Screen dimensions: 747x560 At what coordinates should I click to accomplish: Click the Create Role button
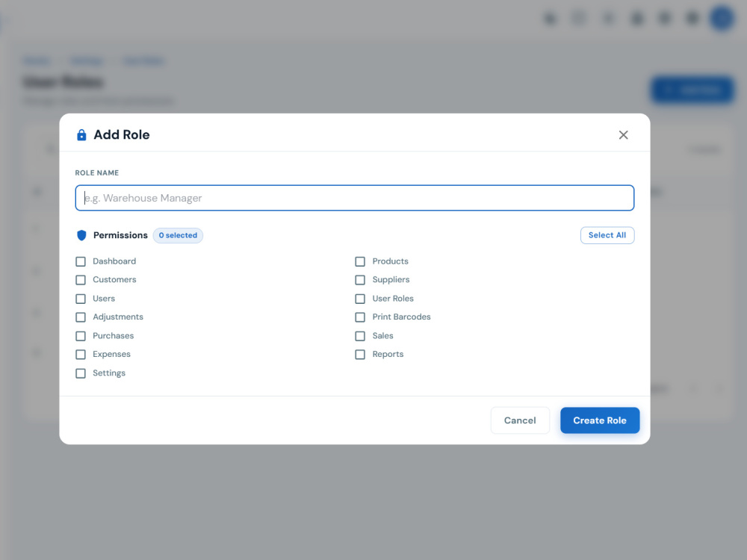600,420
